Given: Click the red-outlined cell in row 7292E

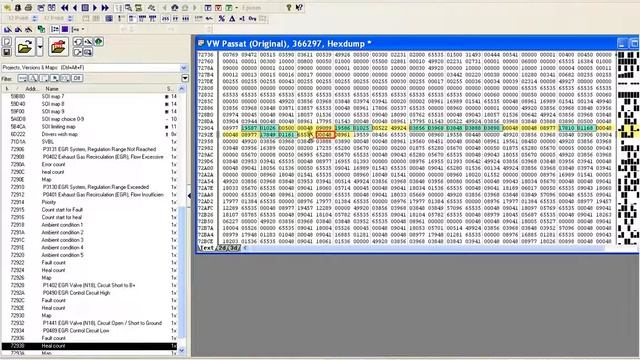Looking at the screenshot, I should 325,135.
